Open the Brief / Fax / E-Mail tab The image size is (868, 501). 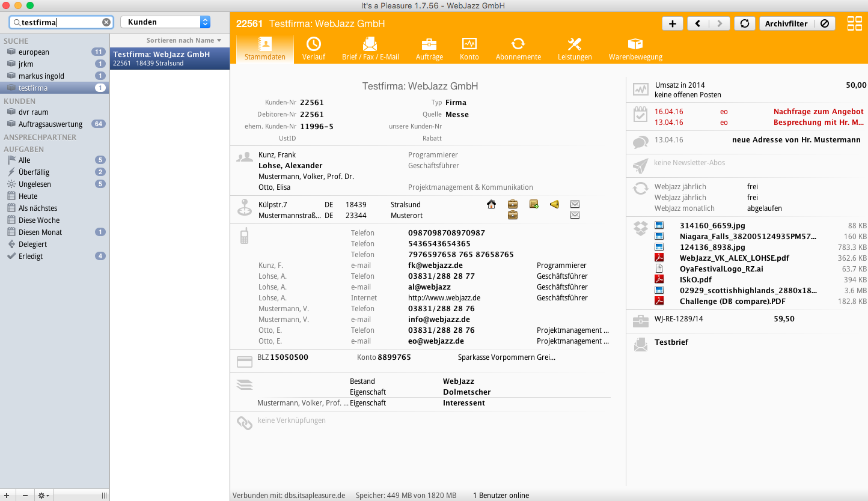pyautogui.click(x=370, y=49)
